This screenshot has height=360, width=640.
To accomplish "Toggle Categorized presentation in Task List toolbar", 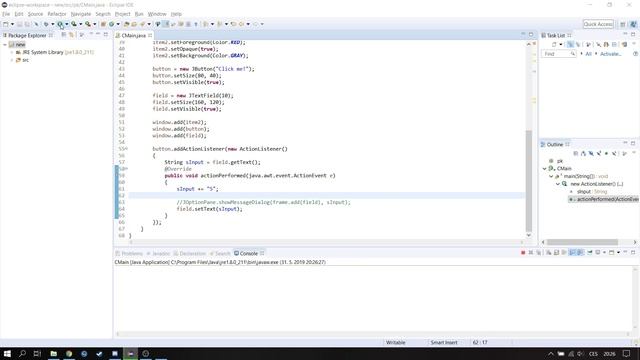I will 570,44.
